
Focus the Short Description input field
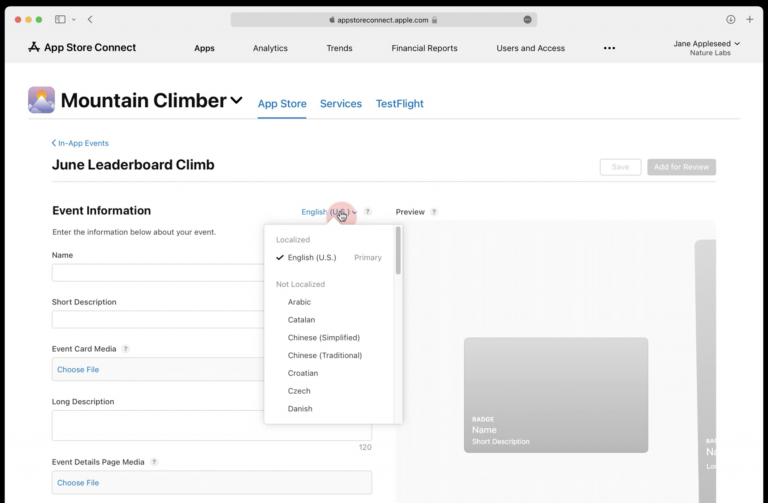[x=158, y=319]
